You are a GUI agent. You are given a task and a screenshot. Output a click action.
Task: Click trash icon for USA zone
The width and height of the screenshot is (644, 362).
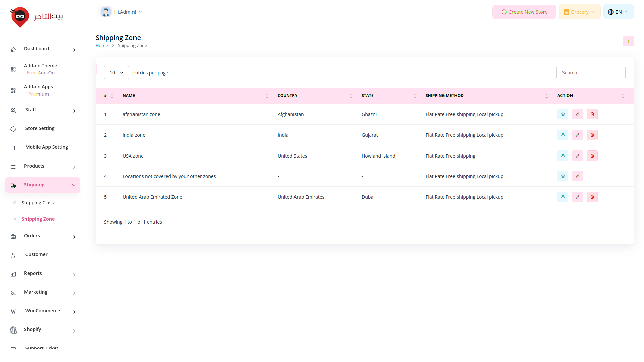(592, 156)
